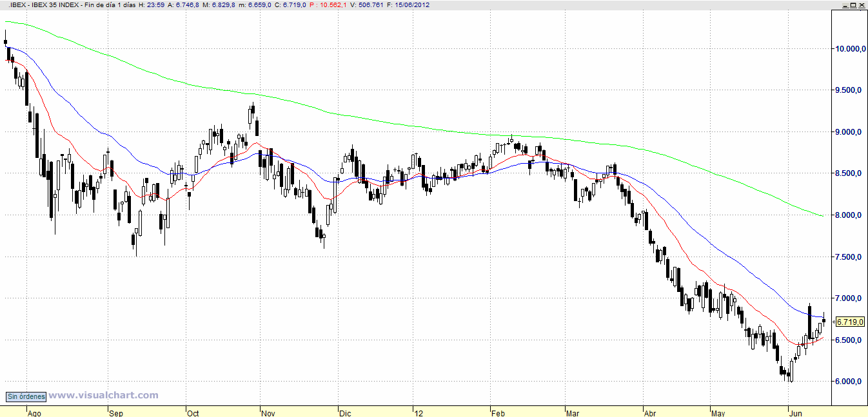Click the 6.500,0 price axis label

[x=850, y=340]
